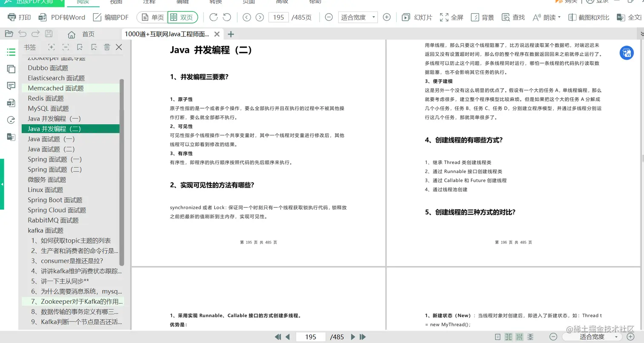Collapse the side panel with left-edge handle
The image size is (644, 343).
tap(2, 184)
